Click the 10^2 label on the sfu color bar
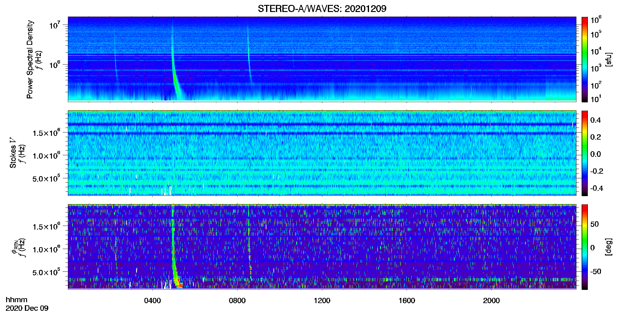644x332 pixels. [x=596, y=85]
